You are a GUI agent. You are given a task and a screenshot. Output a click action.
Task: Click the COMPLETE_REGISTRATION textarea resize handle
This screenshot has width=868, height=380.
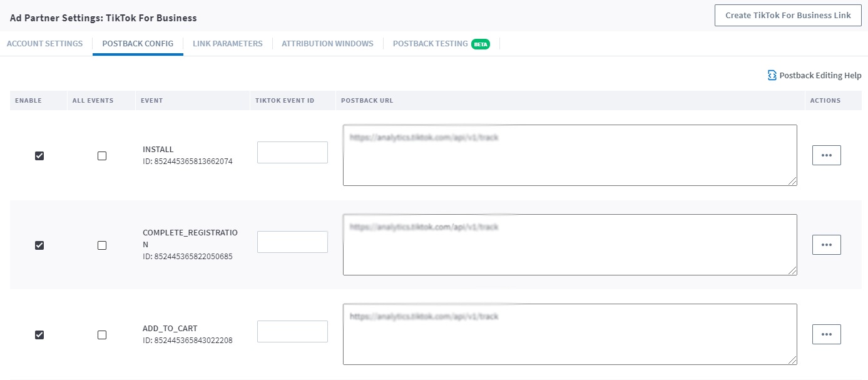click(x=793, y=271)
